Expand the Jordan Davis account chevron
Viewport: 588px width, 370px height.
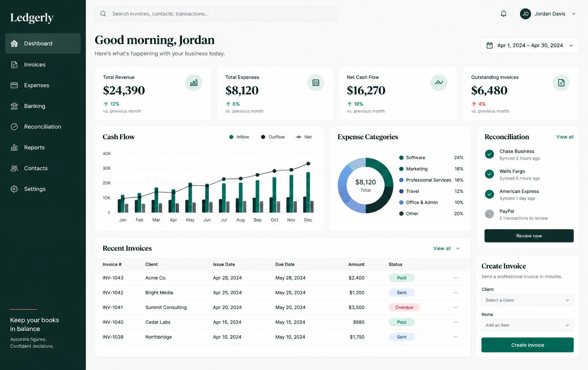click(574, 14)
